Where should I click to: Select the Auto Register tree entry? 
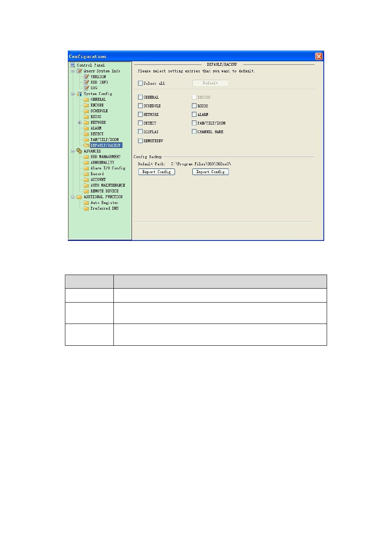click(x=104, y=203)
